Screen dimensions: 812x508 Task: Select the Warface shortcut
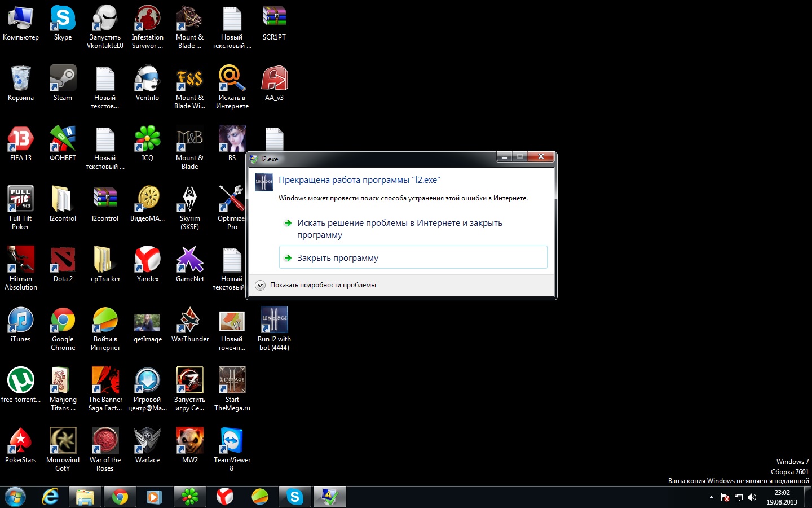tap(147, 446)
